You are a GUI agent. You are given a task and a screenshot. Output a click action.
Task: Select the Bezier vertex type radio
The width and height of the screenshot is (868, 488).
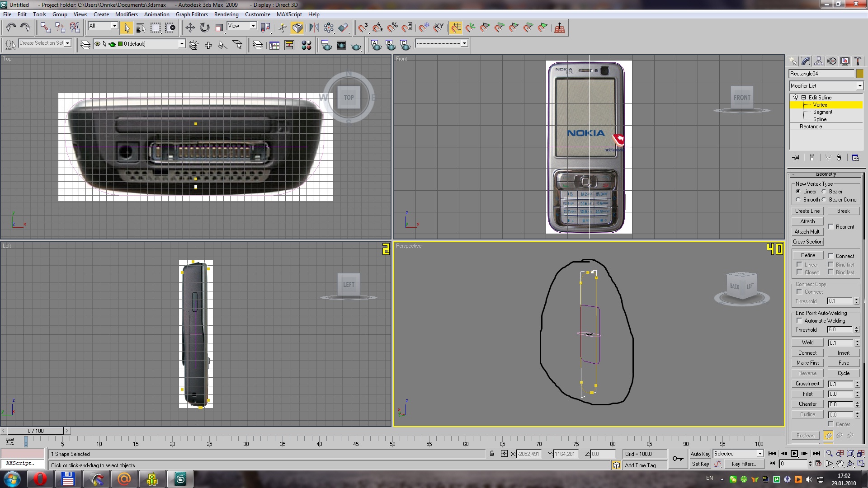(824, 192)
